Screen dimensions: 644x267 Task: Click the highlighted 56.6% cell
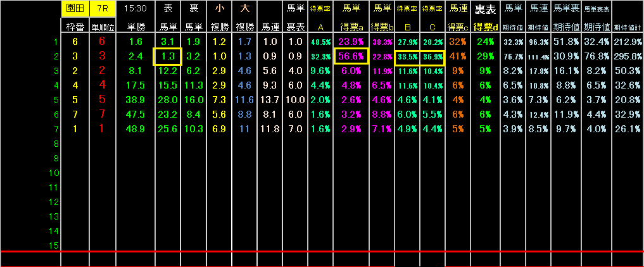351,56
